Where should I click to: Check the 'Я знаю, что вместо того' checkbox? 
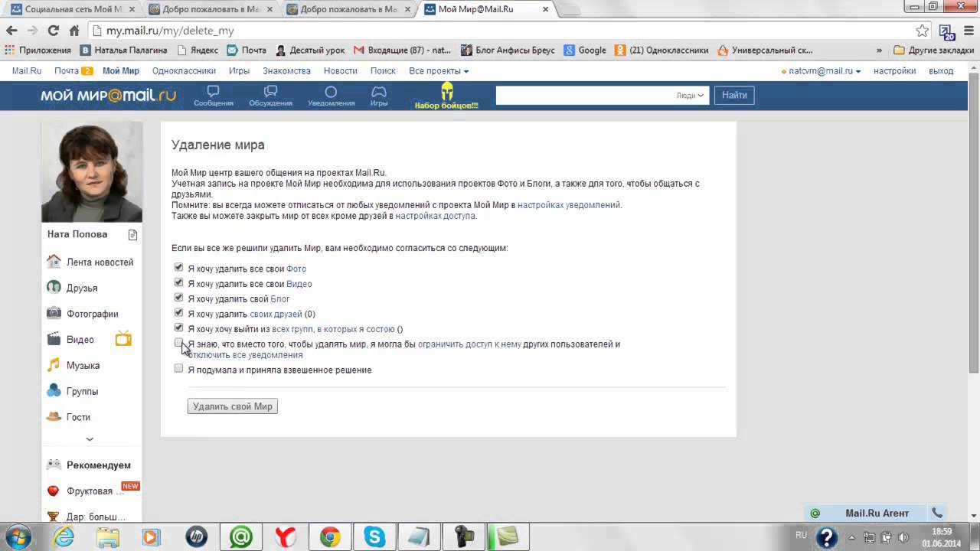179,343
